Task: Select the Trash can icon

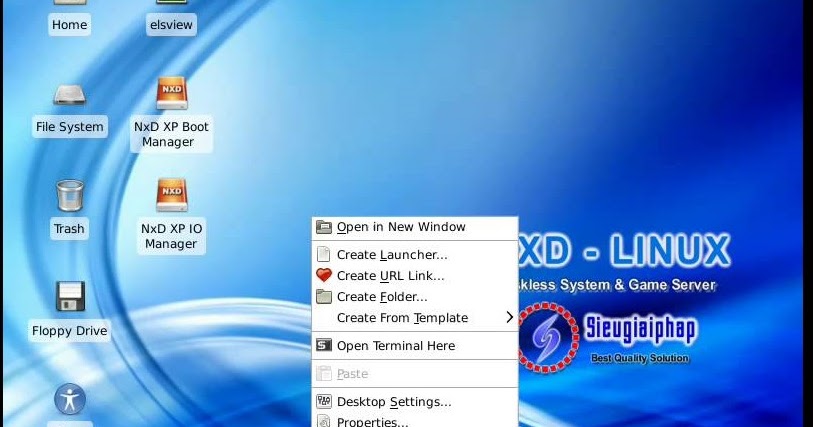Action: coord(69,196)
